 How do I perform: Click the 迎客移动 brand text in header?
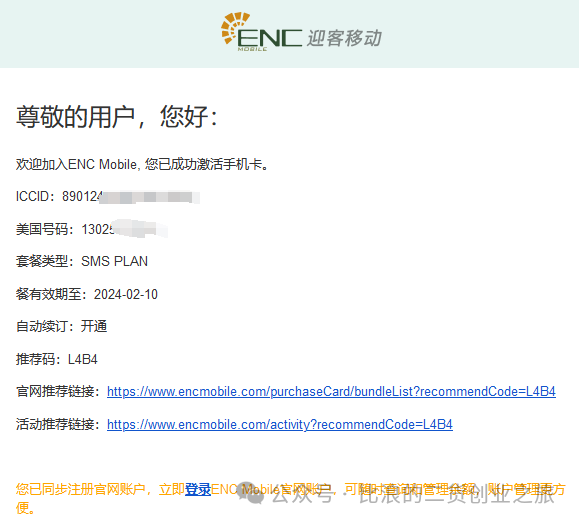(344, 38)
